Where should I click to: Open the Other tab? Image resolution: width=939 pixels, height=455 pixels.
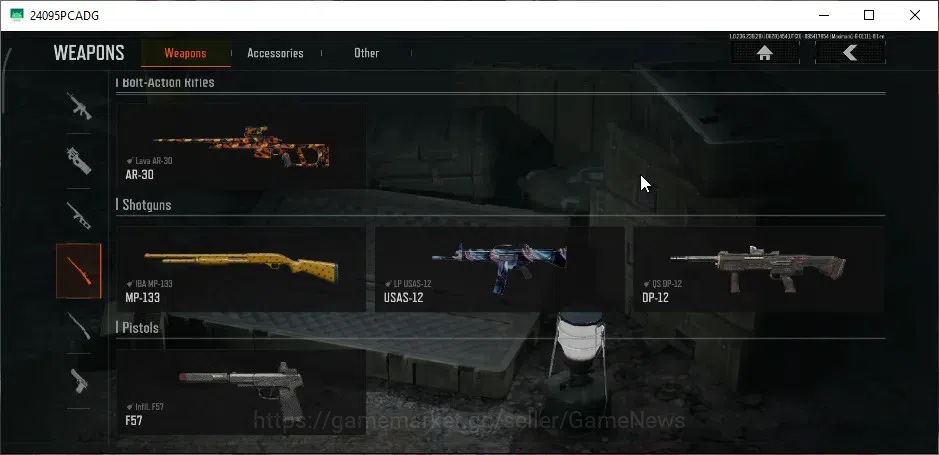click(x=366, y=53)
